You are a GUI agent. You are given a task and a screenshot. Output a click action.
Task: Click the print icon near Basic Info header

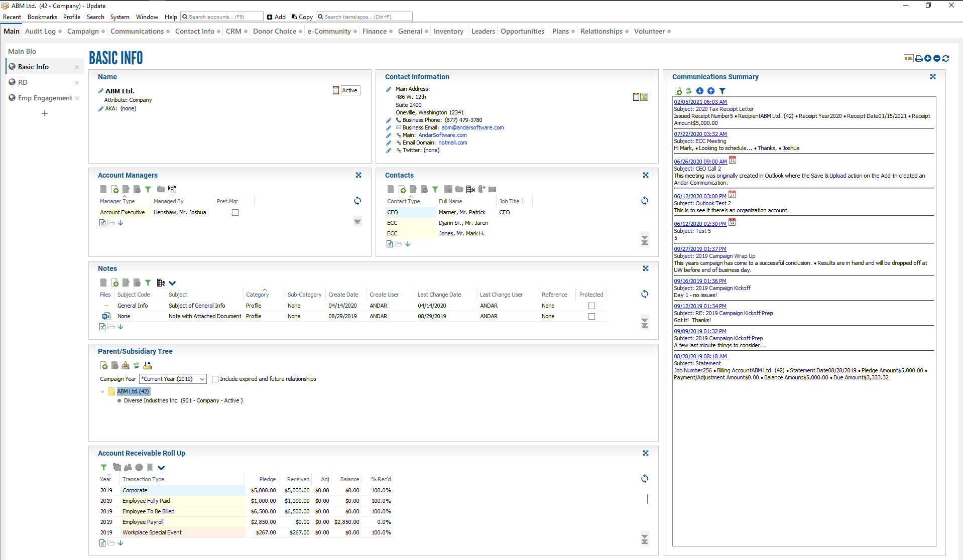coord(918,58)
